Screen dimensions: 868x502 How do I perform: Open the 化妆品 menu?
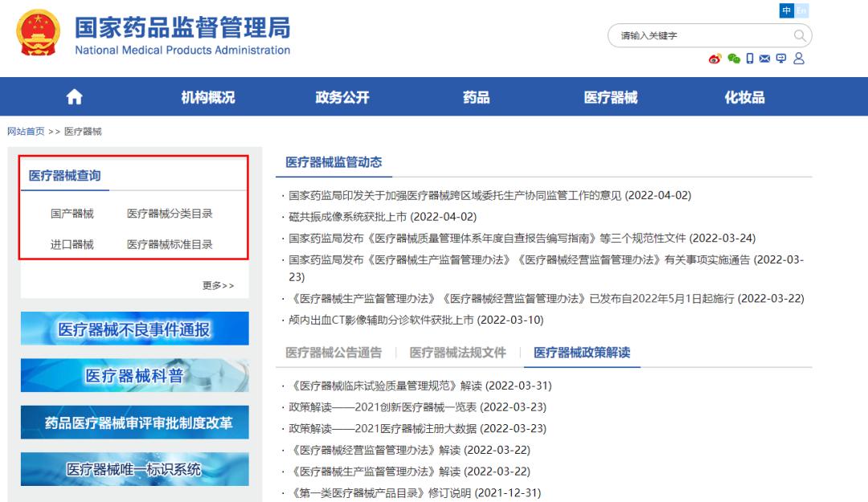(744, 97)
